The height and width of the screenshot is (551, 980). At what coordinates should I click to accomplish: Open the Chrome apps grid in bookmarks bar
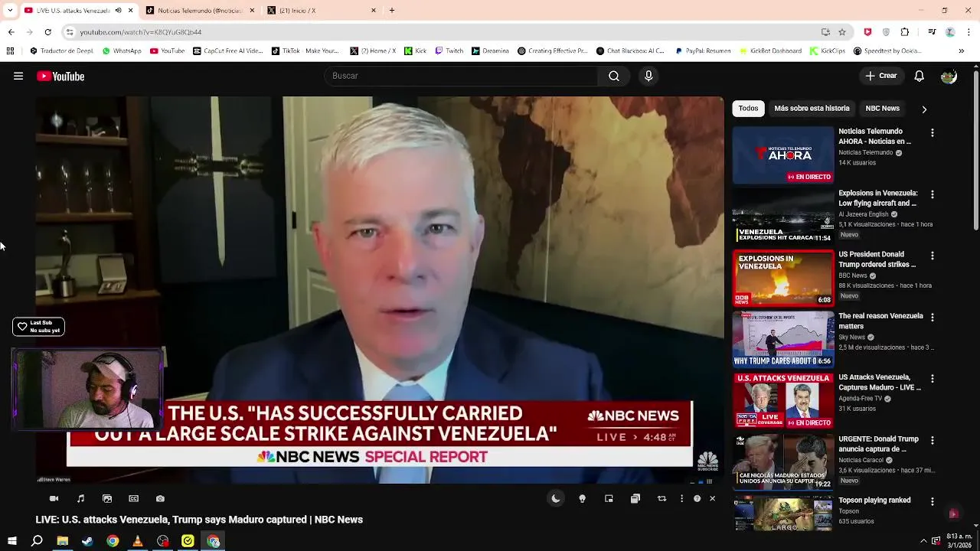10,51
